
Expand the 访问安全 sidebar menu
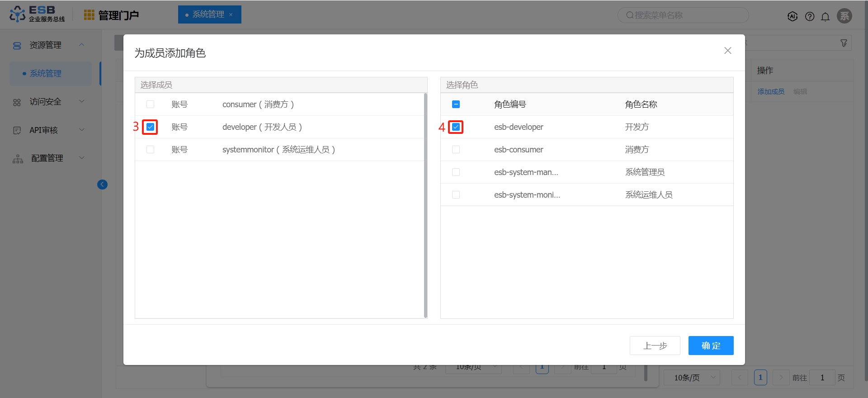(x=49, y=102)
